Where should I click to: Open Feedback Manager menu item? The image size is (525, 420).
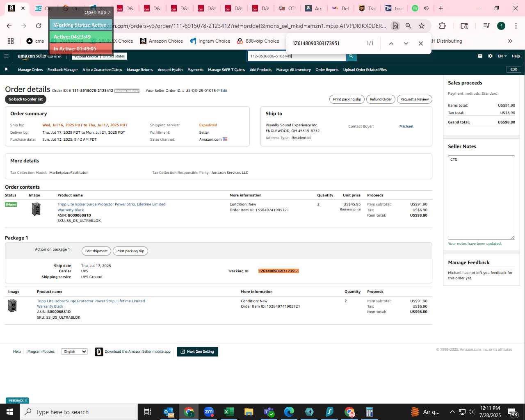click(63, 70)
